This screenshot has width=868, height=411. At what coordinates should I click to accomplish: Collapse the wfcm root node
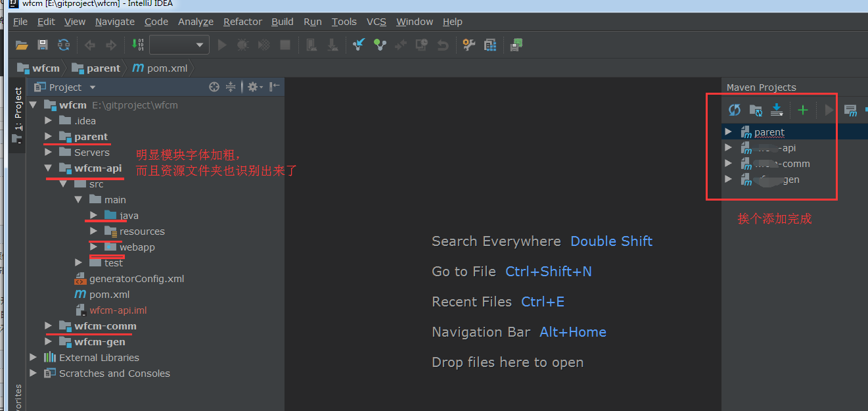(32, 105)
